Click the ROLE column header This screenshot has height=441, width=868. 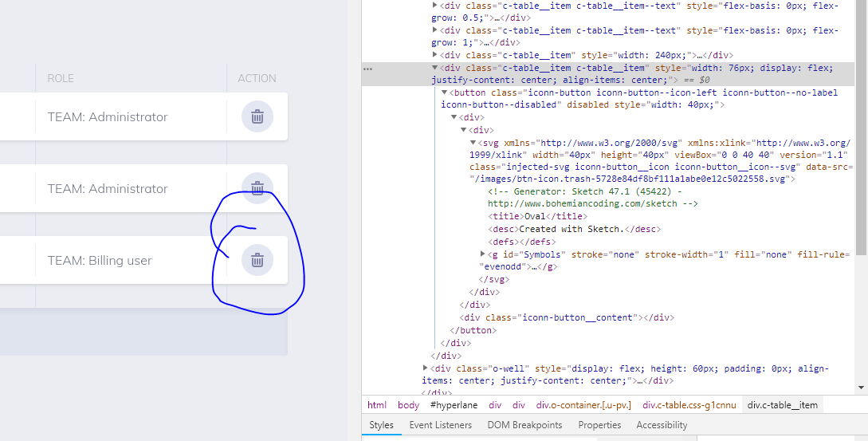pos(61,78)
